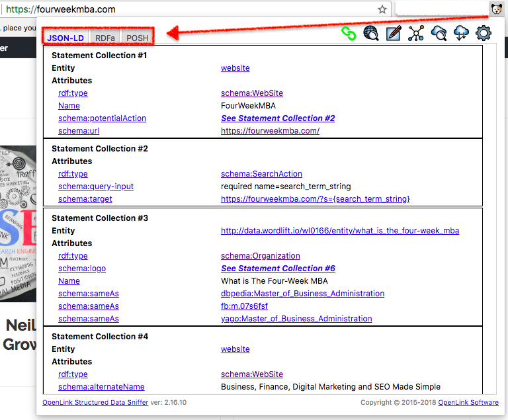This screenshot has height=420, width=508.
Task: Open fb:m.07s6fsf link
Action: click(x=244, y=306)
